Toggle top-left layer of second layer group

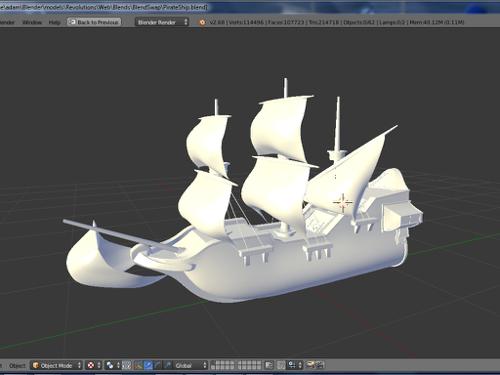point(240,363)
